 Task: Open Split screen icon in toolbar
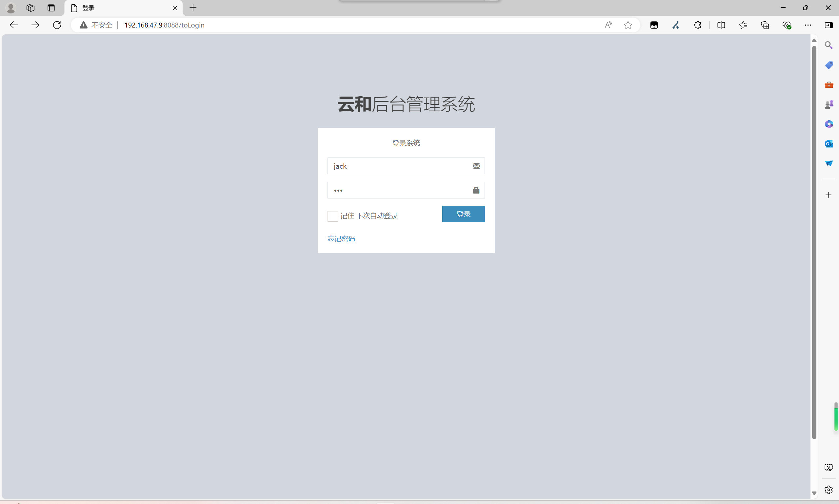[721, 25]
